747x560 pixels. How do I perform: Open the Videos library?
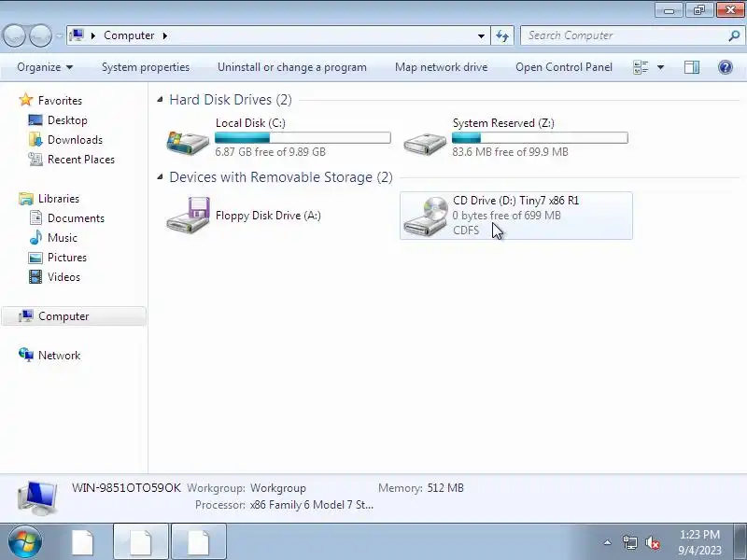click(x=63, y=277)
